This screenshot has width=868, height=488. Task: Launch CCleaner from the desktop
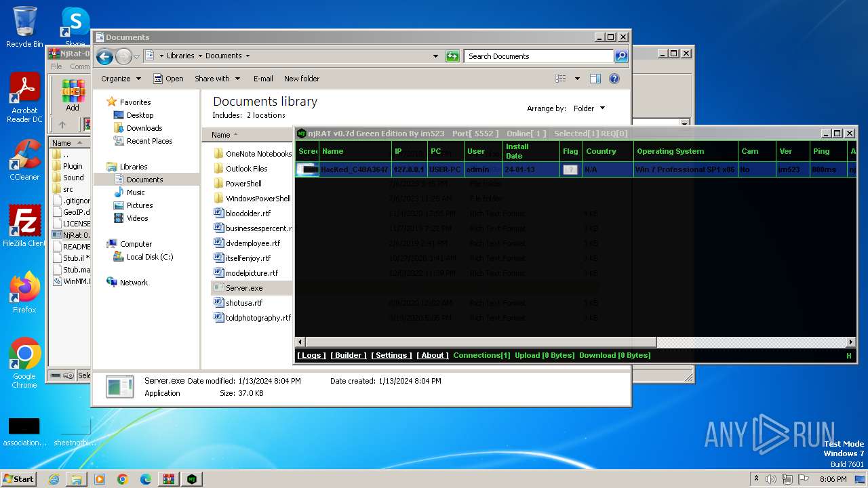24,160
